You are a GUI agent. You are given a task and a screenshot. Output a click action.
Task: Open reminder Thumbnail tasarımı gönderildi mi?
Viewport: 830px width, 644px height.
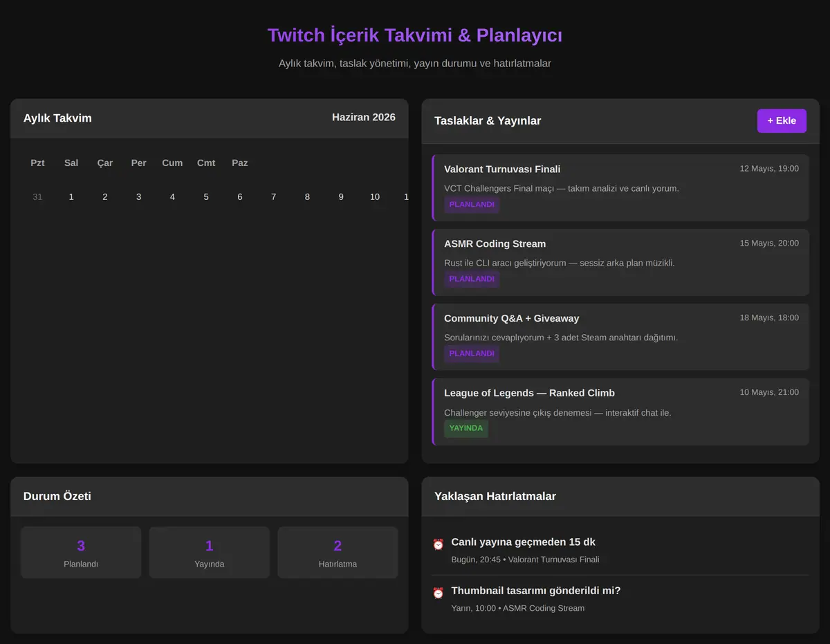click(620, 599)
